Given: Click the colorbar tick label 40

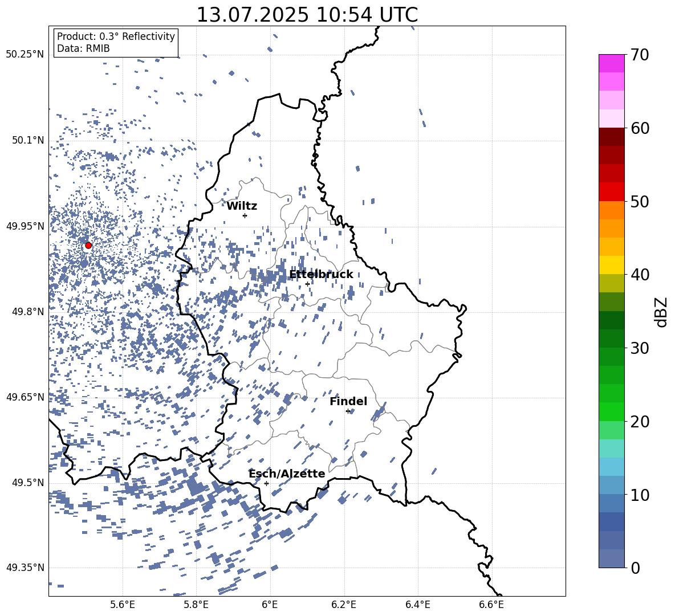Looking at the screenshot, I should tap(640, 275).
